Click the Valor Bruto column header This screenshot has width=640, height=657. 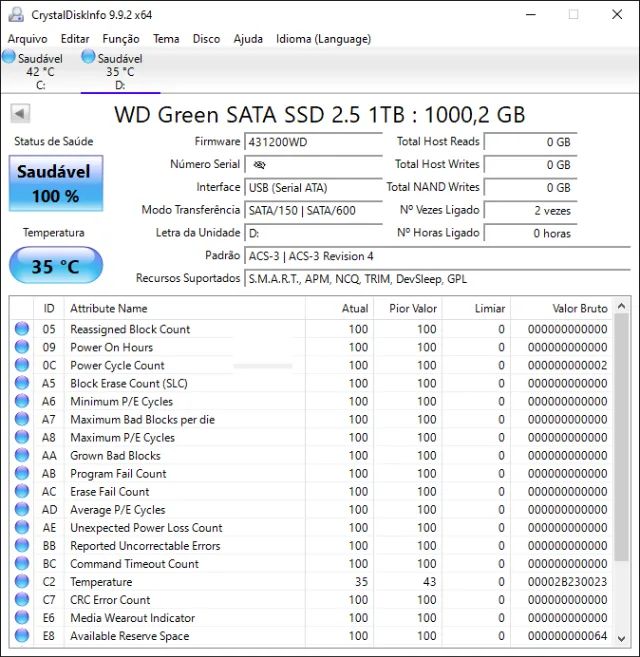561,308
